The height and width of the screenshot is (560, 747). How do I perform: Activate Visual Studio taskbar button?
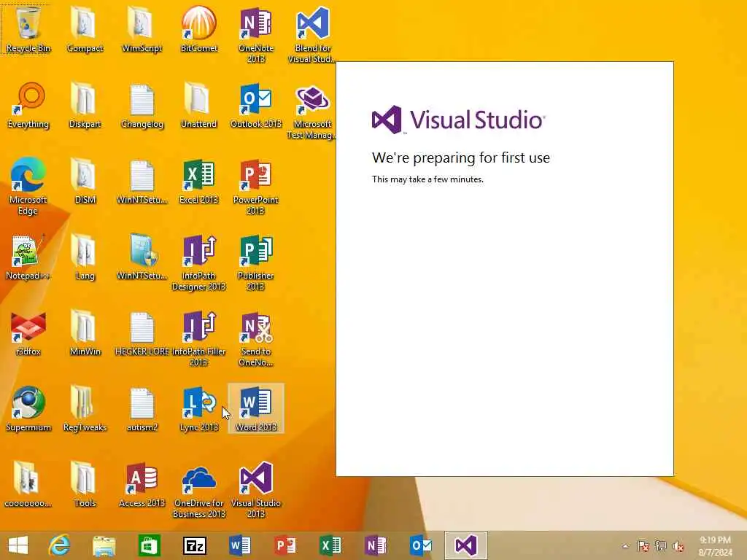click(x=466, y=545)
